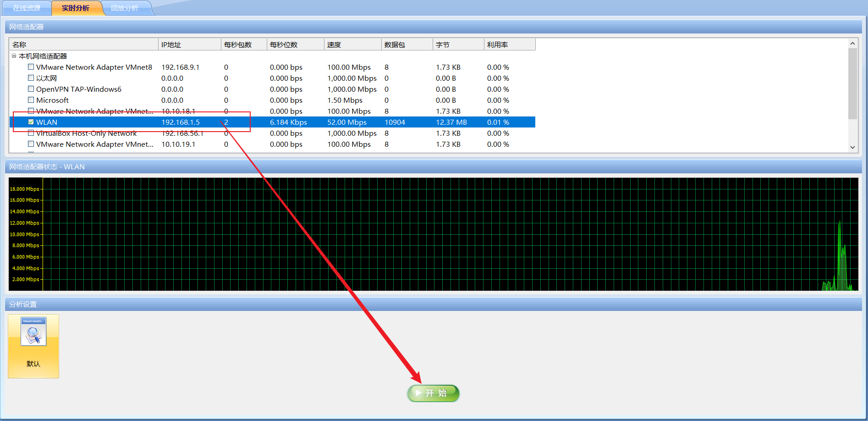Switch to the 在线资源 tab

coord(27,8)
